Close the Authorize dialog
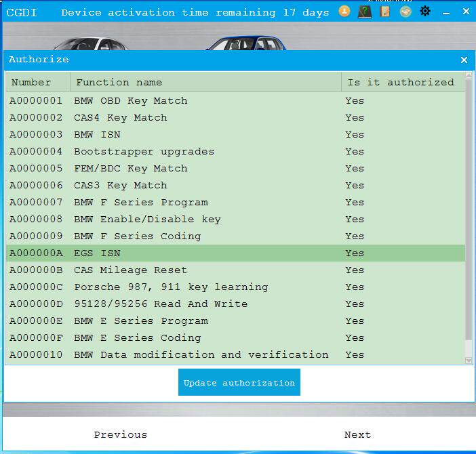476x454 pixels. pos(464,60)
